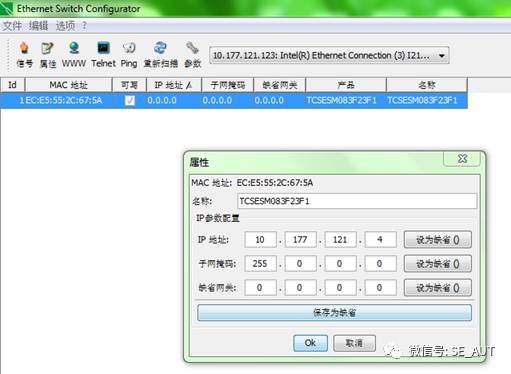Click the subnet mask fourth octet field
The height and width of the screenshot is (374, 511).
click(380, 264)
